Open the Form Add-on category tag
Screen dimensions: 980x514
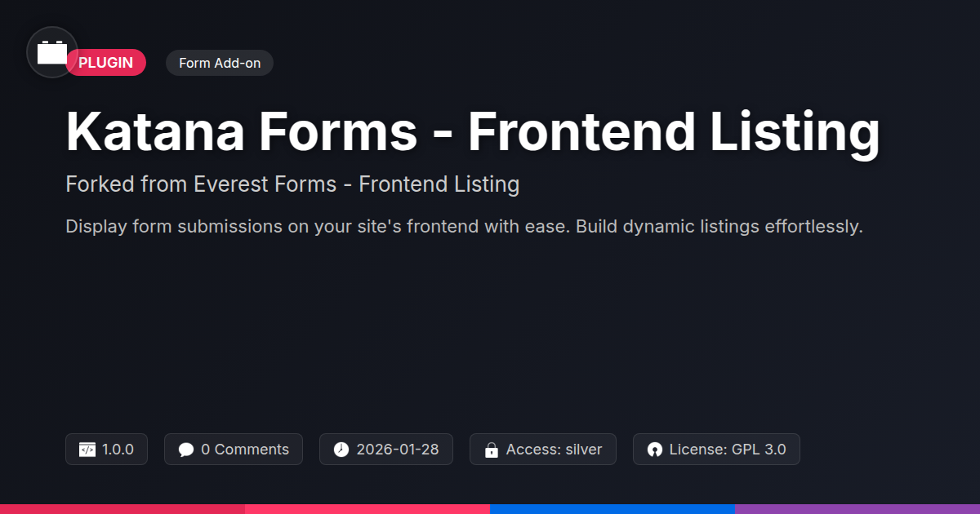coord(219,63)
